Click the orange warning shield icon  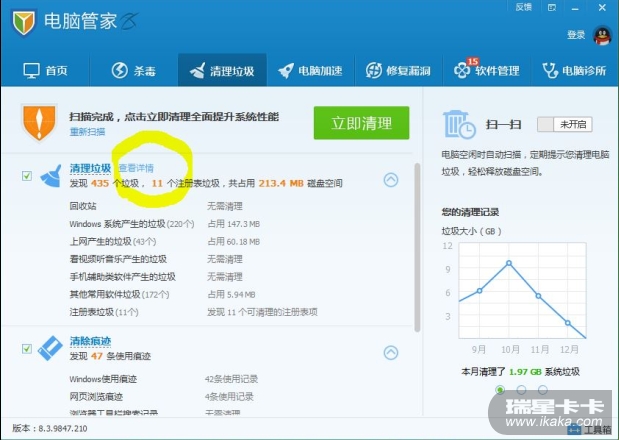(x=39, y=123)
